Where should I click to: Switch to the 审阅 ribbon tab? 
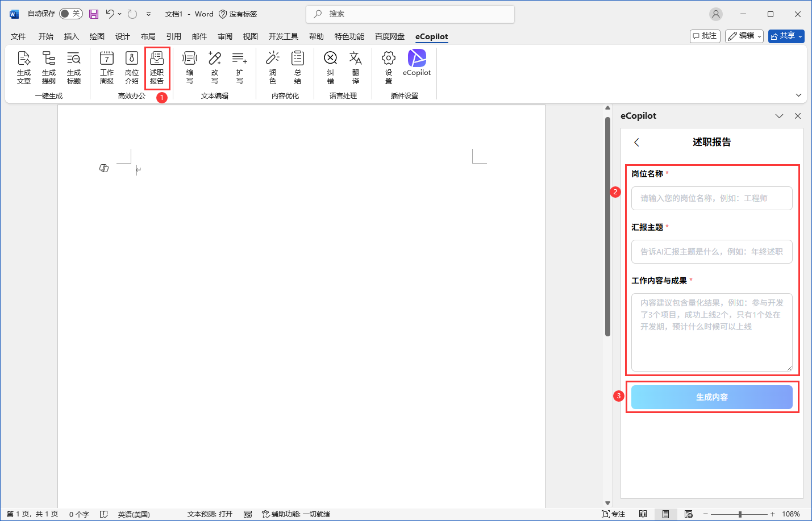pyautogui.click(x=225, y=36)
